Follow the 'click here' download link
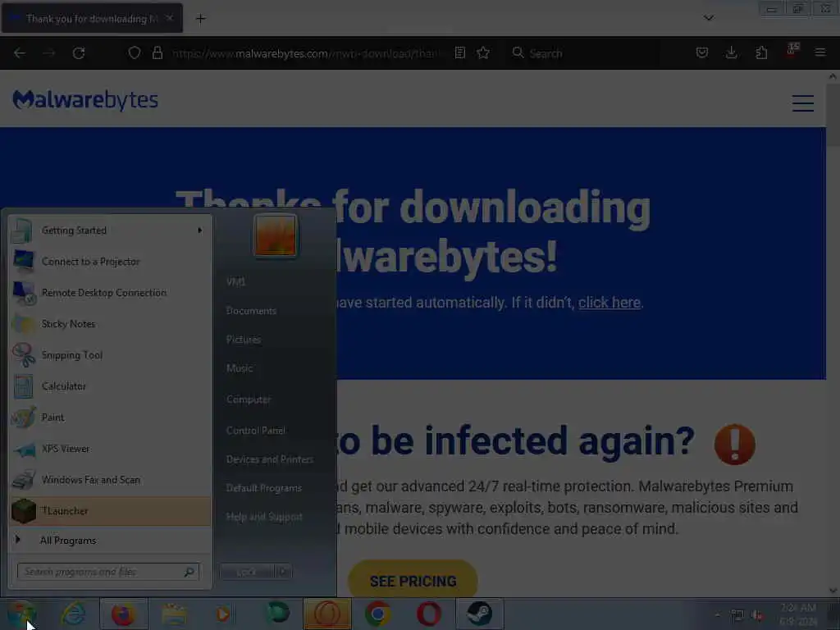 coord(609,303)
